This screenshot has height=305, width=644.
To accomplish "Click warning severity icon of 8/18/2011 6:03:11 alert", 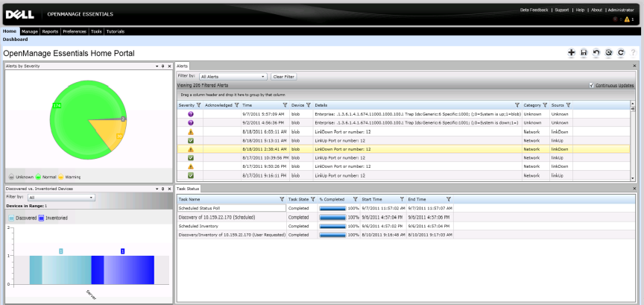I will point(191,132).
